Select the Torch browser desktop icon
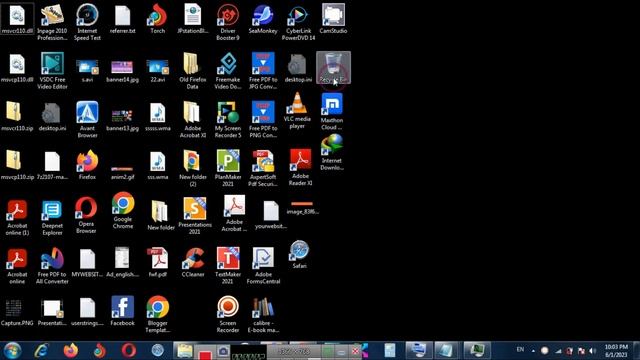The width and height of the screenshot is (640, 360). click(158, 19)
